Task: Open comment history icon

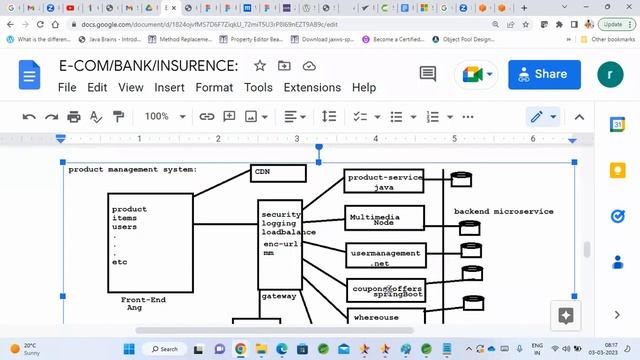Action: [428, 74]
